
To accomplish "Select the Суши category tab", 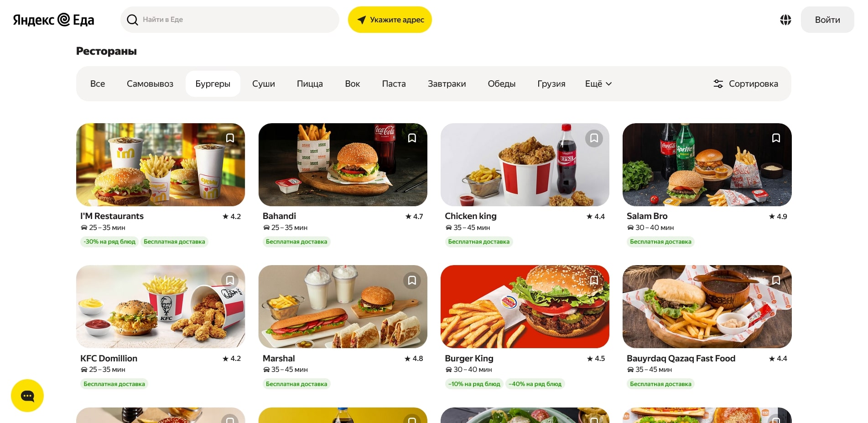I will pos(264,84).
